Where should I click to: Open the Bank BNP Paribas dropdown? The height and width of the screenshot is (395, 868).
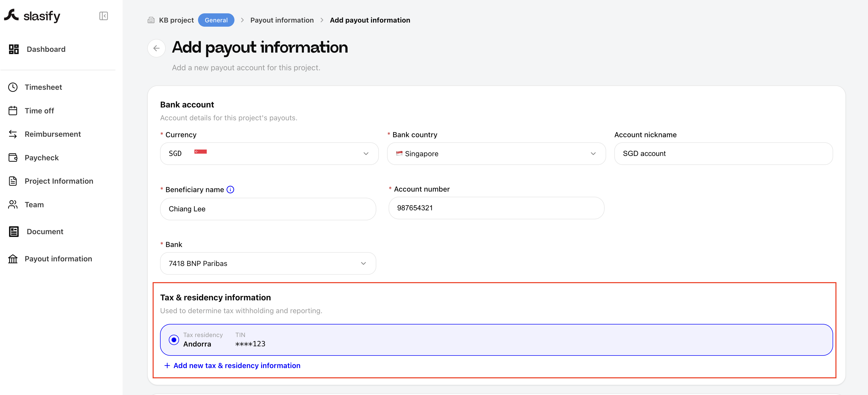click(x=268, y=264)
